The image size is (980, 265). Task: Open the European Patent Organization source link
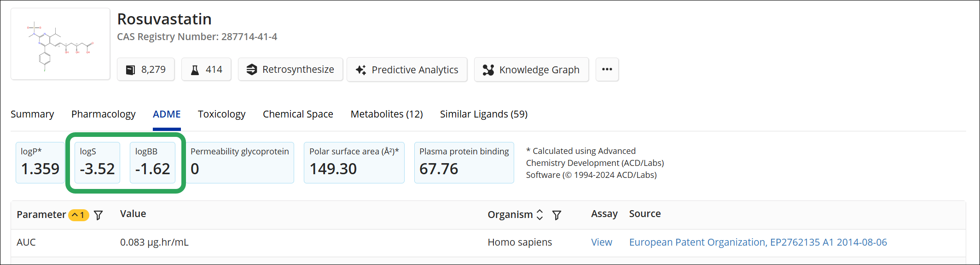click(x=758, y=242)
